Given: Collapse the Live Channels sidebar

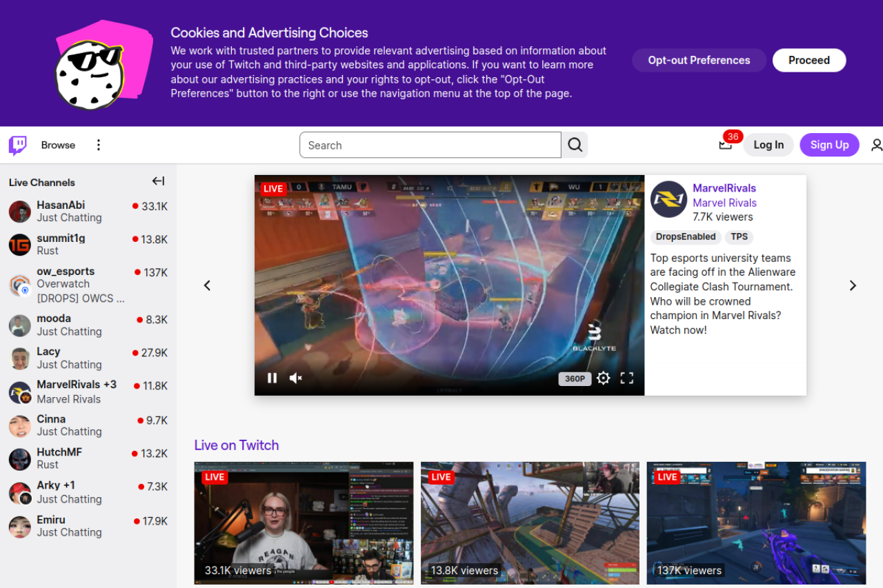Looking at the screenshot, I should pos(158,181).
